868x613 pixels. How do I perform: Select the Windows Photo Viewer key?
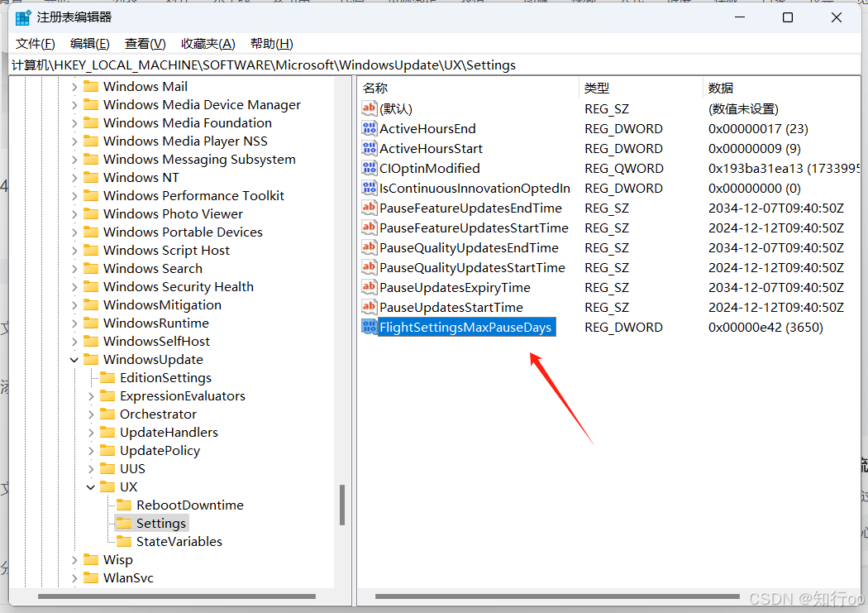[174, 213]
